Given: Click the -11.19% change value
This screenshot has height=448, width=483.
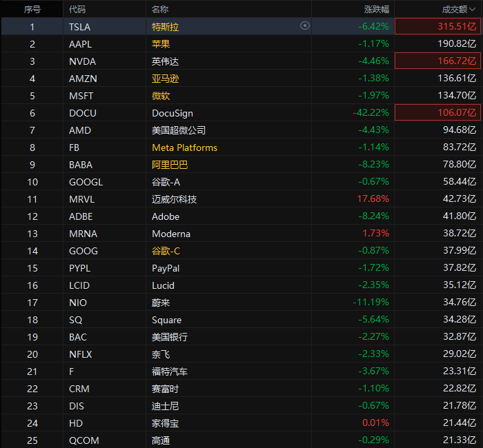Looking at the screenshot, I should [371, 302].
